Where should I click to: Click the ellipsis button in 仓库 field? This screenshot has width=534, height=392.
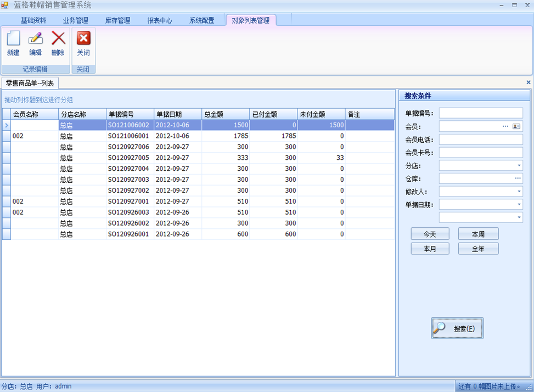coord(518,178)
